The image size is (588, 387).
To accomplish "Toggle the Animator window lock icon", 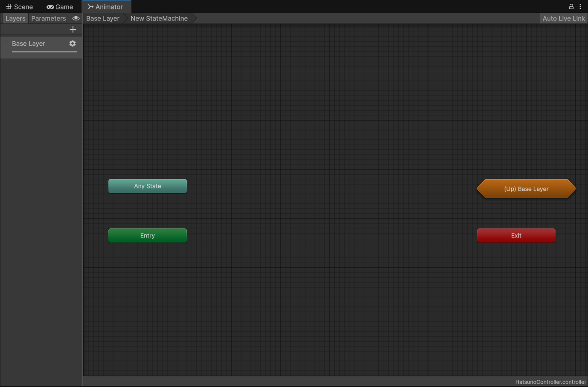I will coord(571,6).
